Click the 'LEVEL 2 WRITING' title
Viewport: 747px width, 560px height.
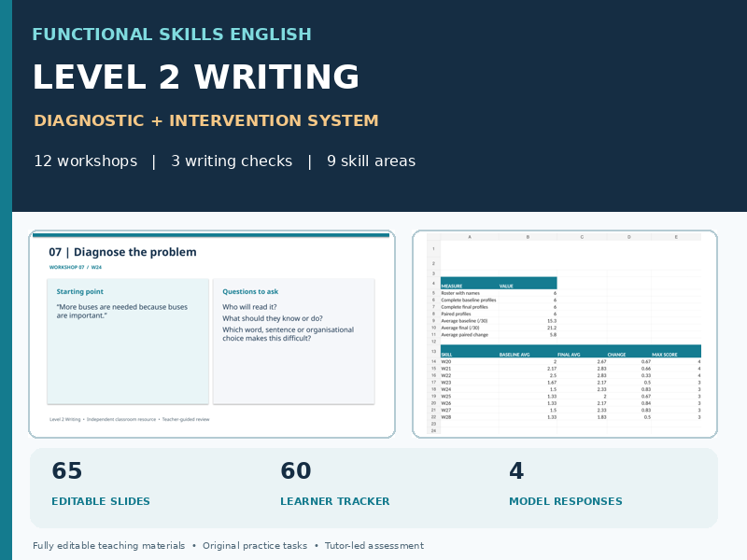coord(195,77)
